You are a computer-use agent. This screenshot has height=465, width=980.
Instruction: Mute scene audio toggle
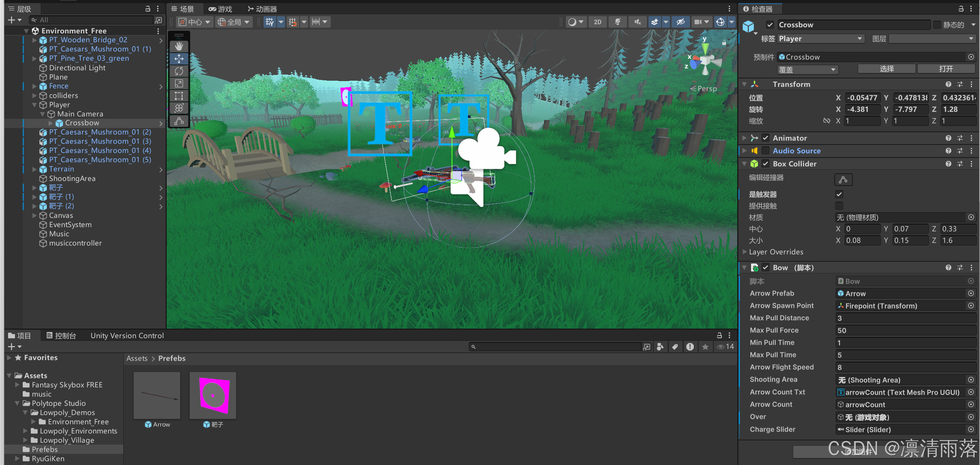tap(637, 22)
